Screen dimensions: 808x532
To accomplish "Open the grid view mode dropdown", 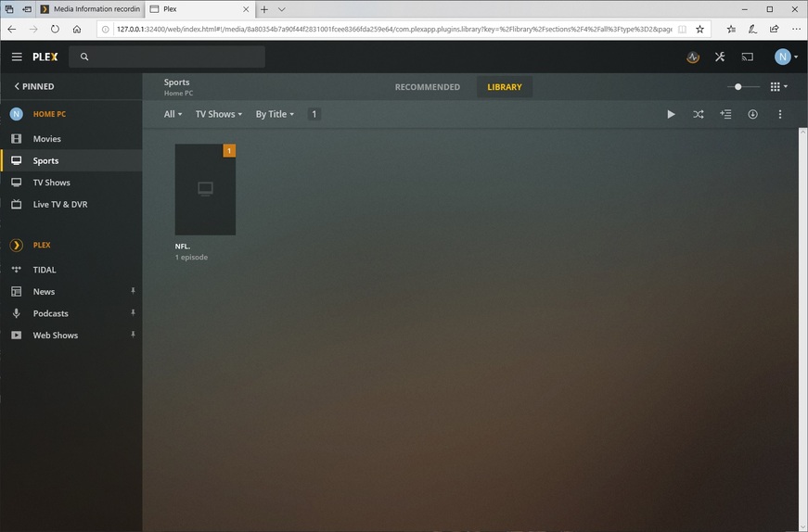I will pos(778,86).
